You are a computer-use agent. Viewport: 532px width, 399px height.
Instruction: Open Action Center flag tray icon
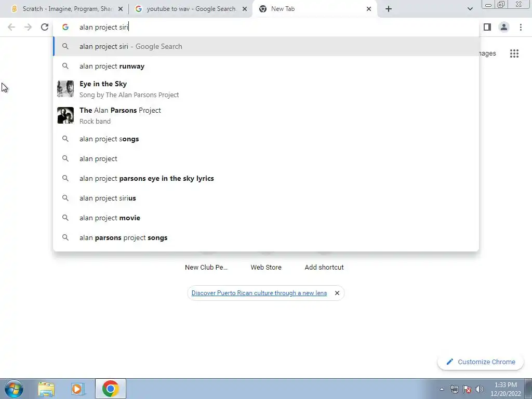(467, 389)
